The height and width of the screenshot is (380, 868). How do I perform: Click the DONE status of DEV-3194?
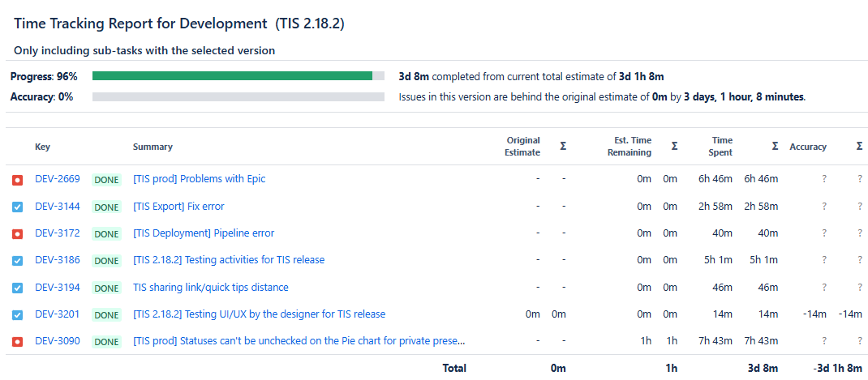point(106,288)
